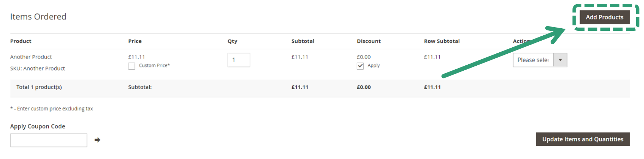Click the Qty column header

click(x=232, y=41)
